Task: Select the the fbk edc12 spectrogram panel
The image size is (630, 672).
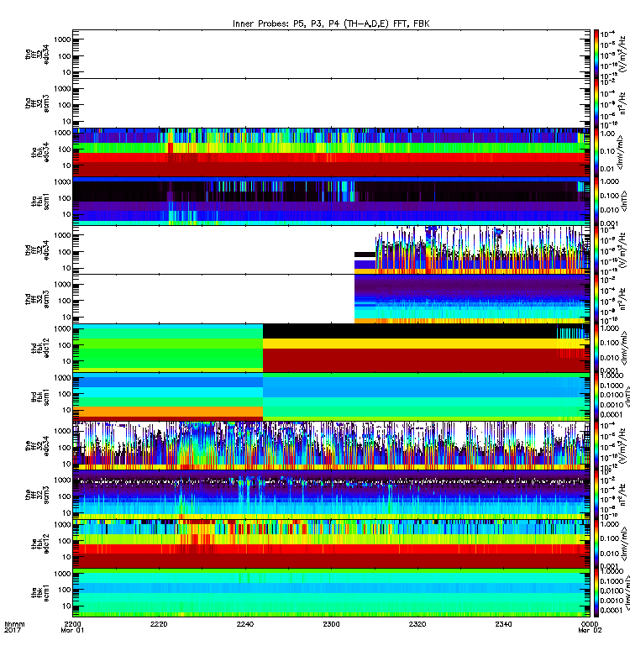Action: 331,543
